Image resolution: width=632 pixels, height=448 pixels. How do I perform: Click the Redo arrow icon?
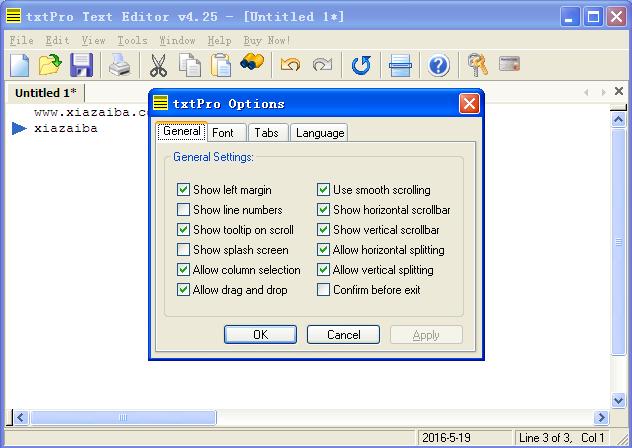tap(322, 65)
